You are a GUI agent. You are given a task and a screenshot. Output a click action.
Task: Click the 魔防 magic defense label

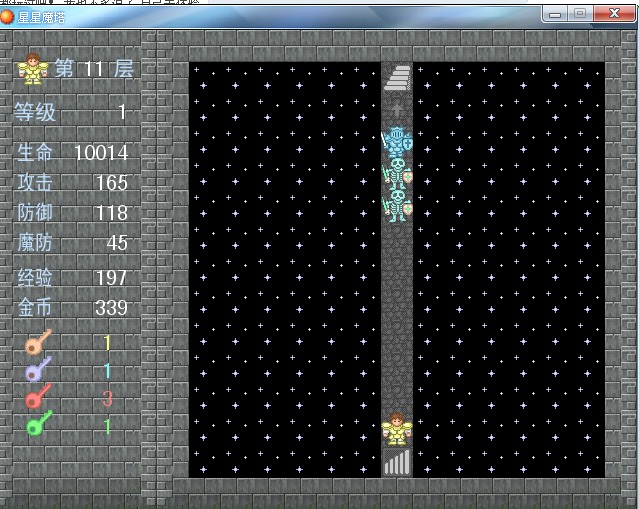click(35, 242)
